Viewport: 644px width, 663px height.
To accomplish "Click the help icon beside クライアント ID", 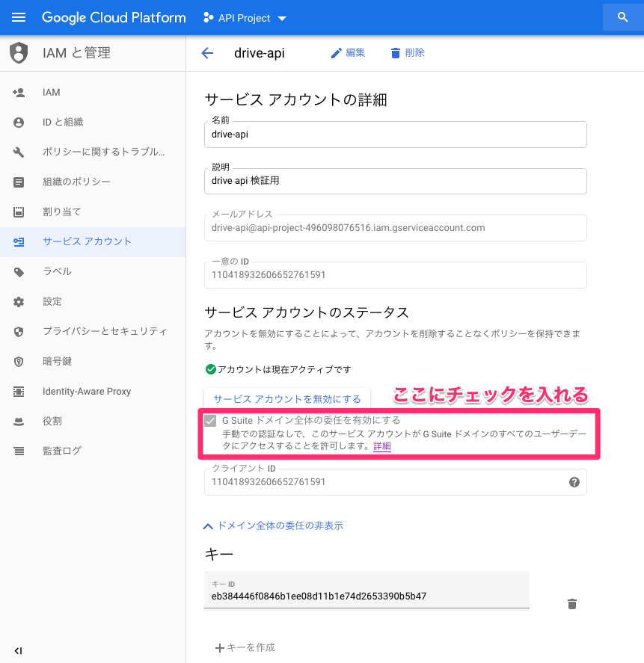I will pos(574,482).
